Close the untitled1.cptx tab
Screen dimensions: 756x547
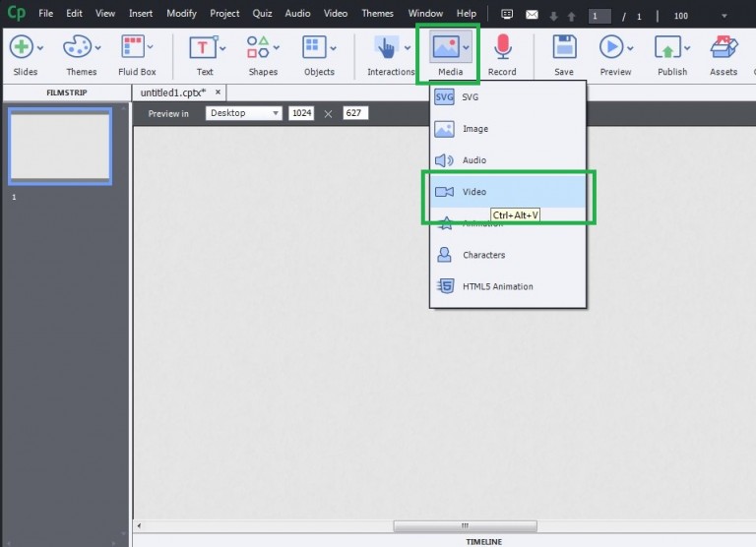click(218, 91)
